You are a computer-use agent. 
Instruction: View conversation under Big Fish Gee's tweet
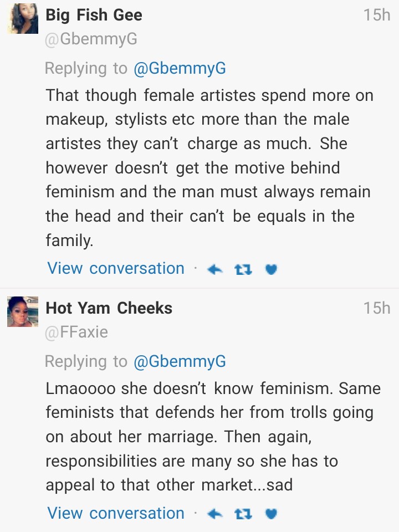(116, 268)
